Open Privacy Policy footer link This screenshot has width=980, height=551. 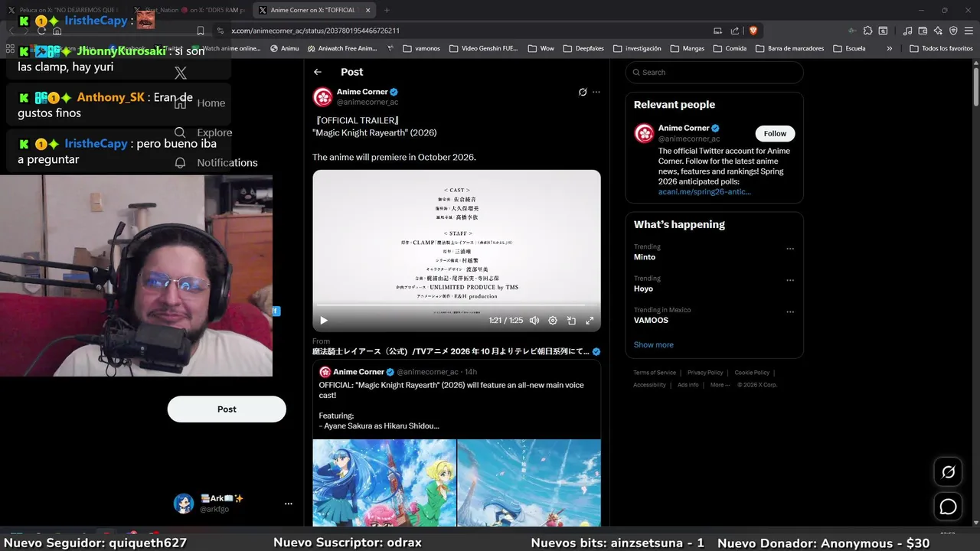point(705,373)
